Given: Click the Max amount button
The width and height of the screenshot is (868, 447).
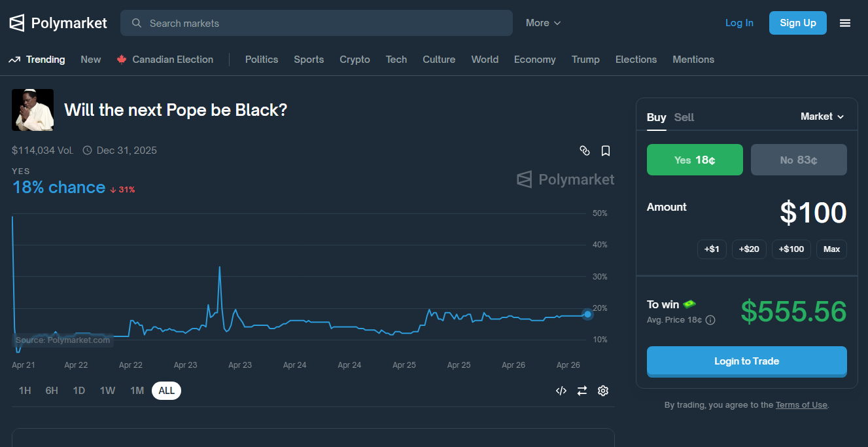Looking at the screenshot, I should tap(831, 249).
